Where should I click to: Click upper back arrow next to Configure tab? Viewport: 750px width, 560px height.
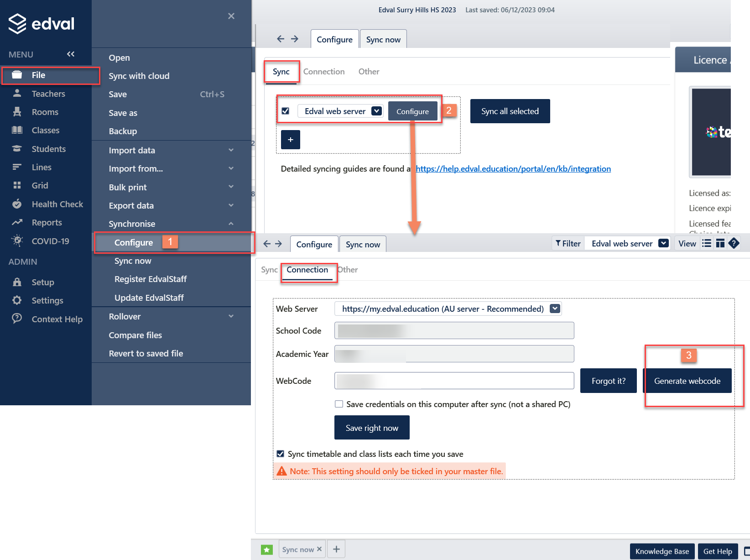tap(281, 39)
